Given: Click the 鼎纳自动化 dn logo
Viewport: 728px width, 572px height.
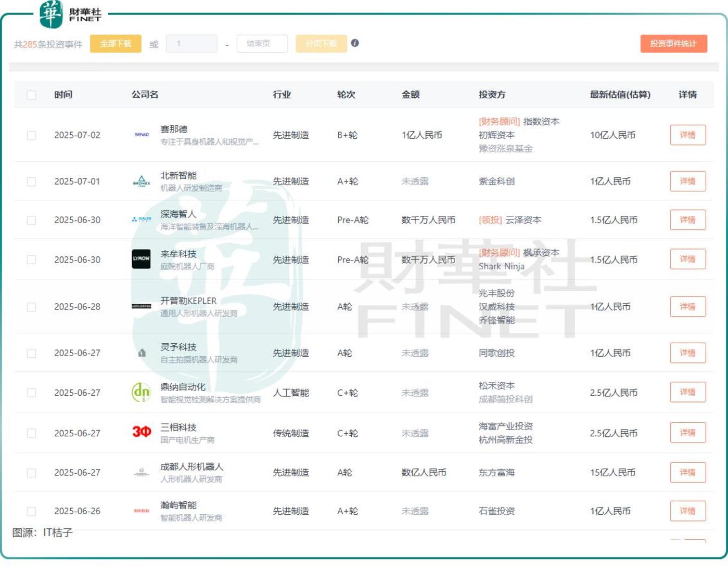Looking at the screenshot, I should tap(141, 393).
